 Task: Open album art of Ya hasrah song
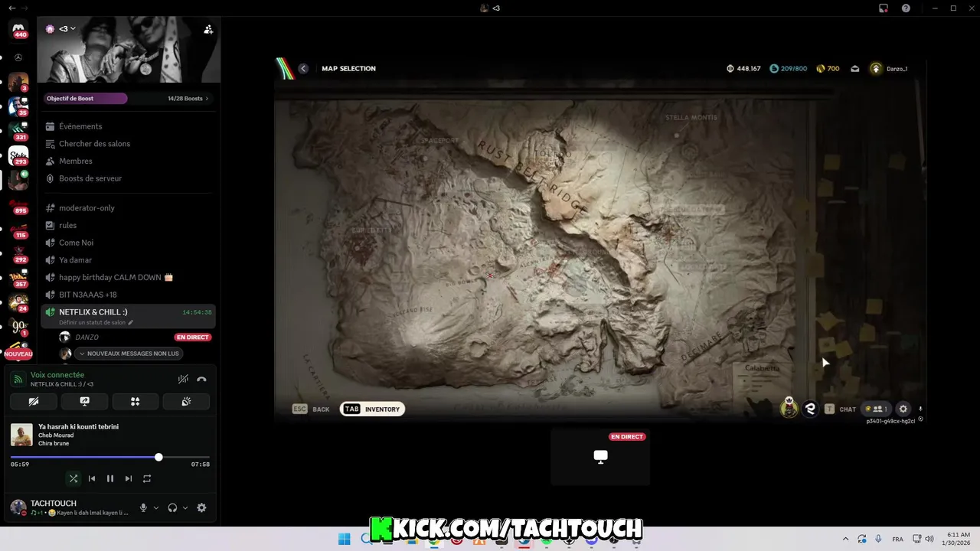(x=21, y=435)
